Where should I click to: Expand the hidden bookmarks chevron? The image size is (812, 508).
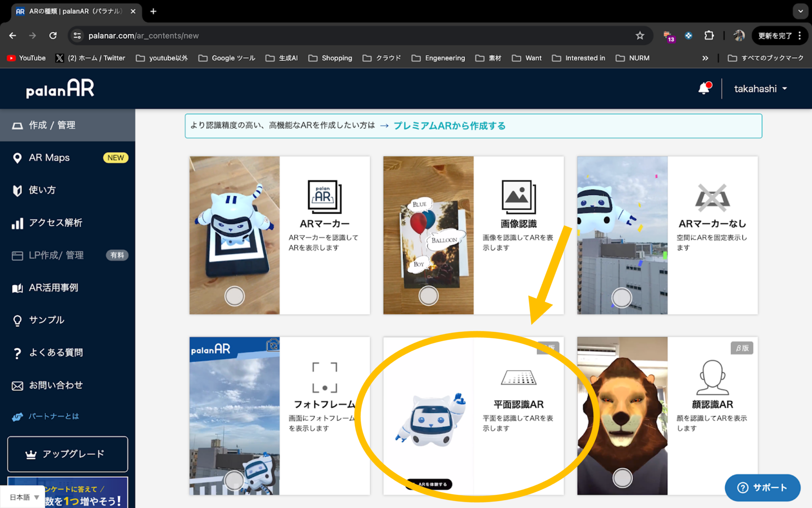point(705,58)
